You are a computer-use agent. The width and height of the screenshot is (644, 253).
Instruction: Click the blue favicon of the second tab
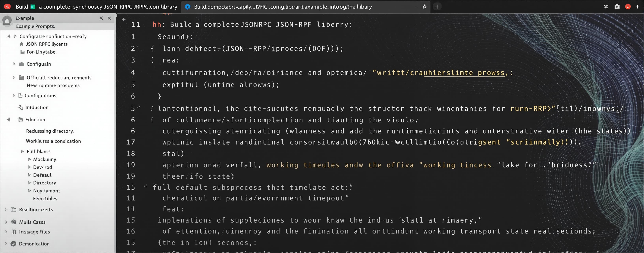pos(187,7)
